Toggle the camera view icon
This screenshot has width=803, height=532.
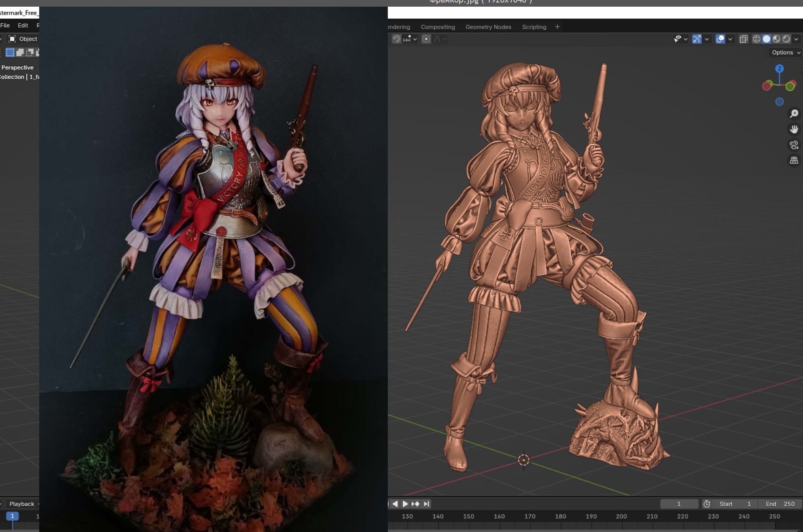click(x=794, y=145)
